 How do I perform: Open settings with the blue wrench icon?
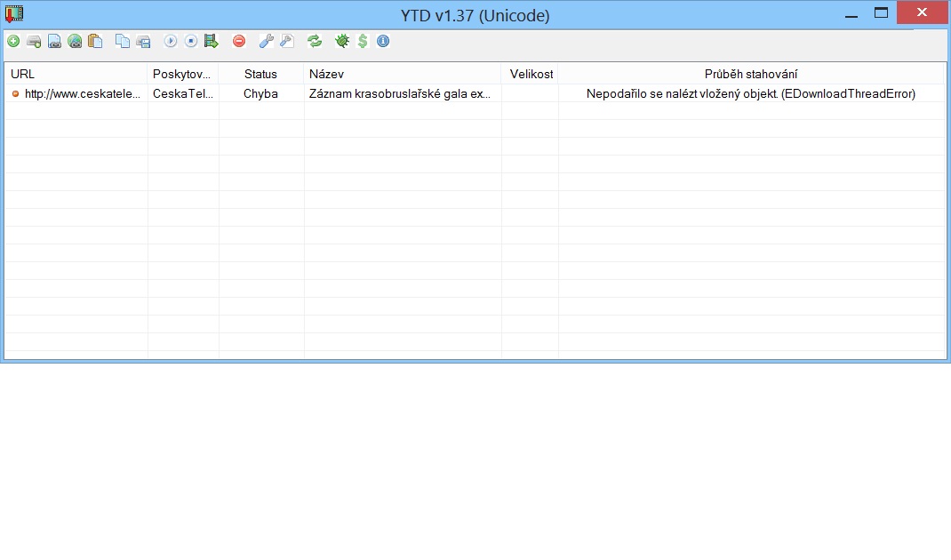(267, 41)
